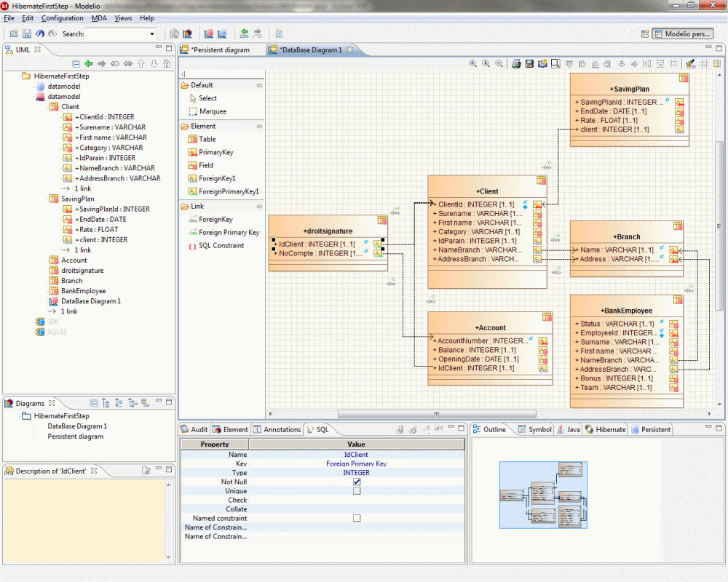This screenshot has height=582, width=728.
Task: Choose the Marquee selection tool
Action: point(207,111)
